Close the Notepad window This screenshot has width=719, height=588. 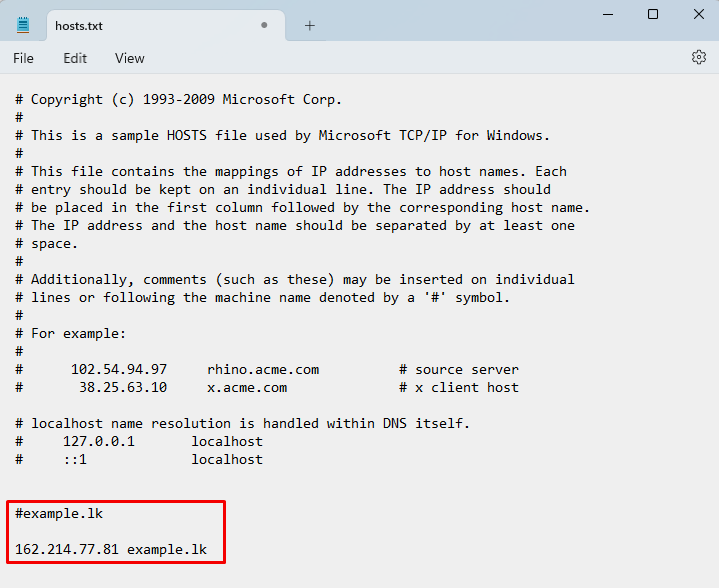(x=698, y=14)
